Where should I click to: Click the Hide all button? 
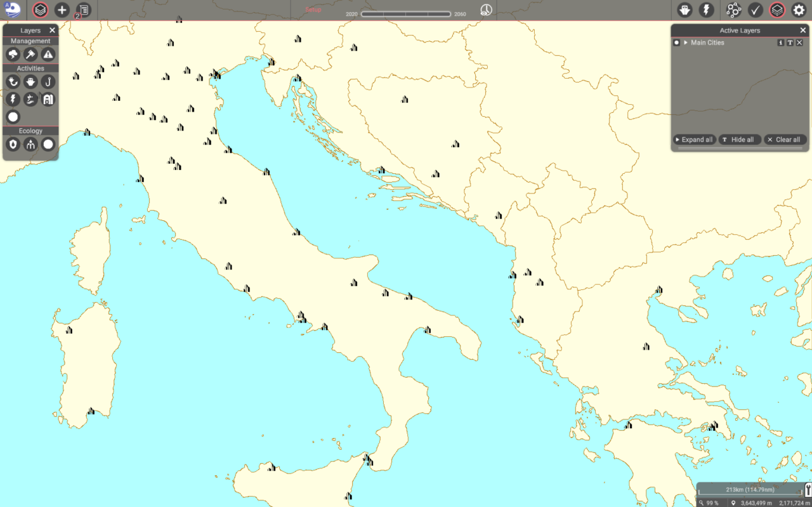point(739,140)
